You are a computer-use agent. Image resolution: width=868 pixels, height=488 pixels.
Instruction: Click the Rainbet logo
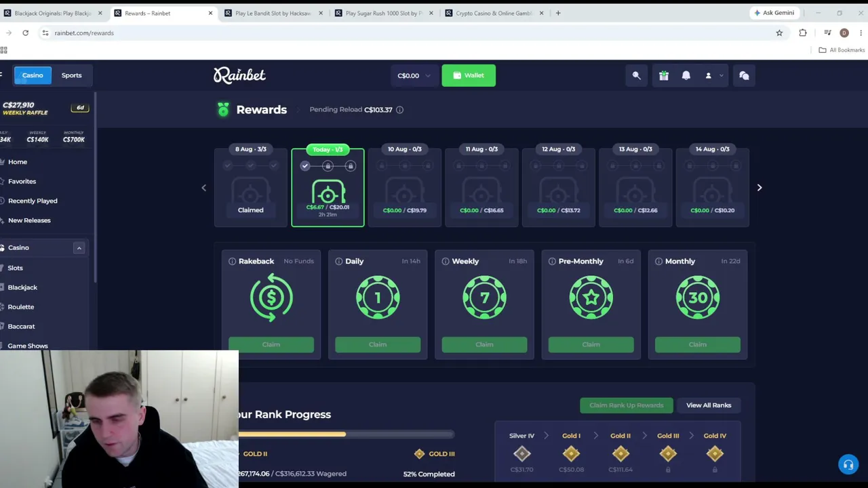coord(239,75)
